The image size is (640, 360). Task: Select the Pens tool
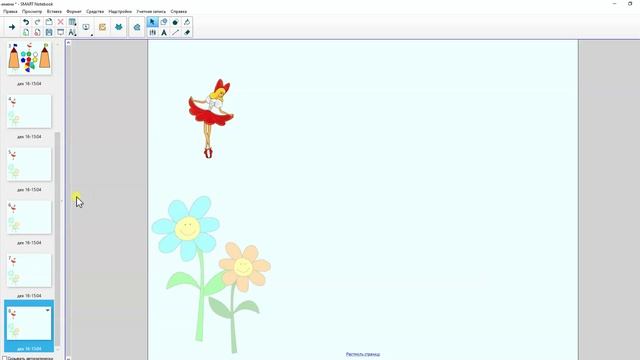coord(152,32)
